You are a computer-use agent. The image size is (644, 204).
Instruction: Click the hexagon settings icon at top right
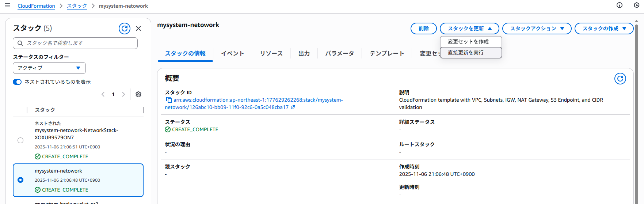point(636,5)
